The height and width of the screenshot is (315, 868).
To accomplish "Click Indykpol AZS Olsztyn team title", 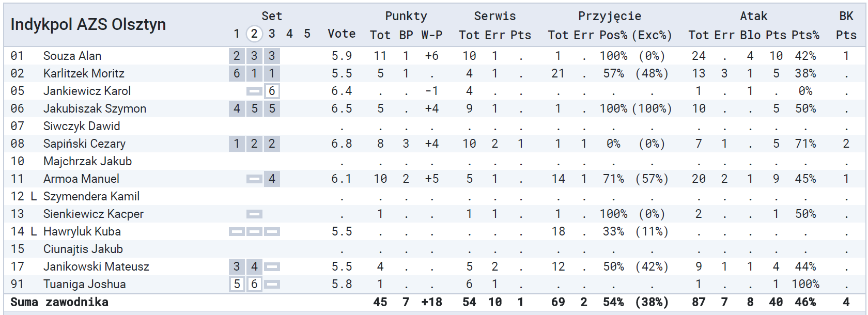I will tap(88, 24).
